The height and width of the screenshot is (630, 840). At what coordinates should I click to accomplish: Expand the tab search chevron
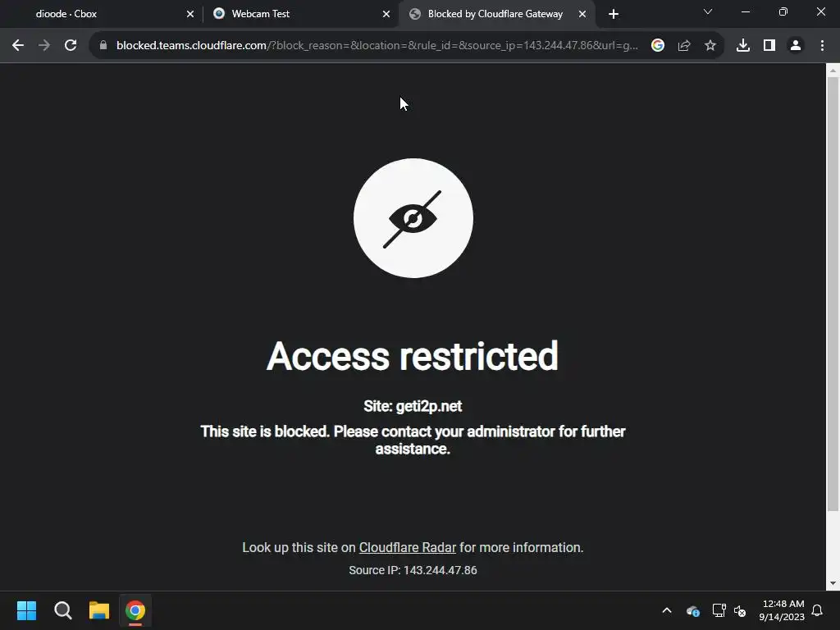coord(708,11)
